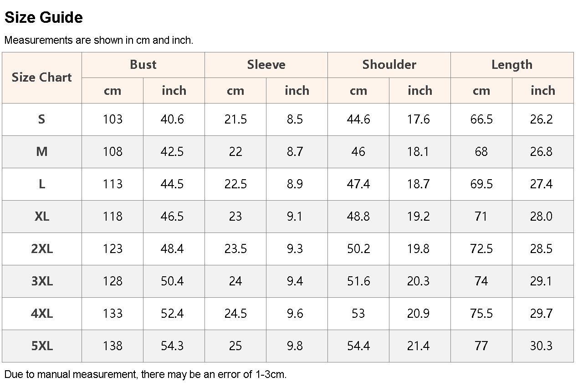Select the 30.3 length inch cell
588x388 pixels.
541,346
